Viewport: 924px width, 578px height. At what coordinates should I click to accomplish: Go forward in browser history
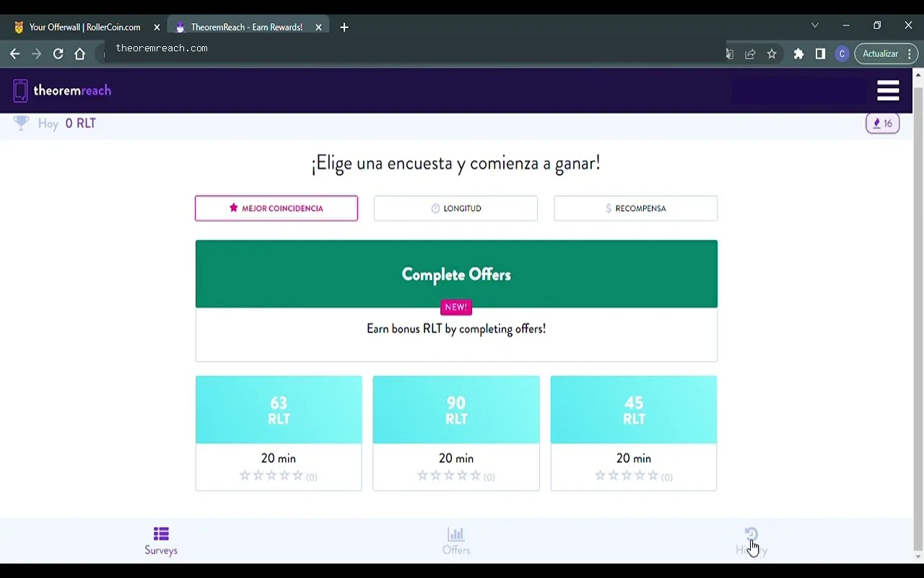pyautogui.click(x=36, y=53)
